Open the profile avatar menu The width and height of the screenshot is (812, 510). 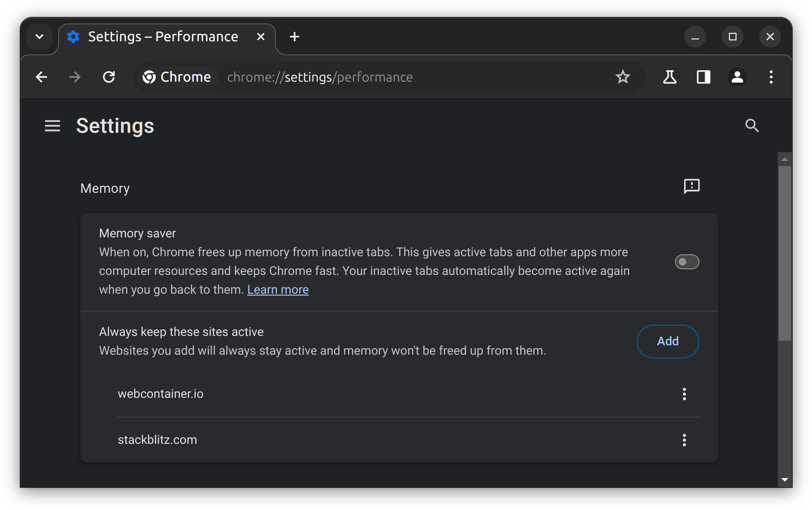pyautogui.click(x=737, y=77)
